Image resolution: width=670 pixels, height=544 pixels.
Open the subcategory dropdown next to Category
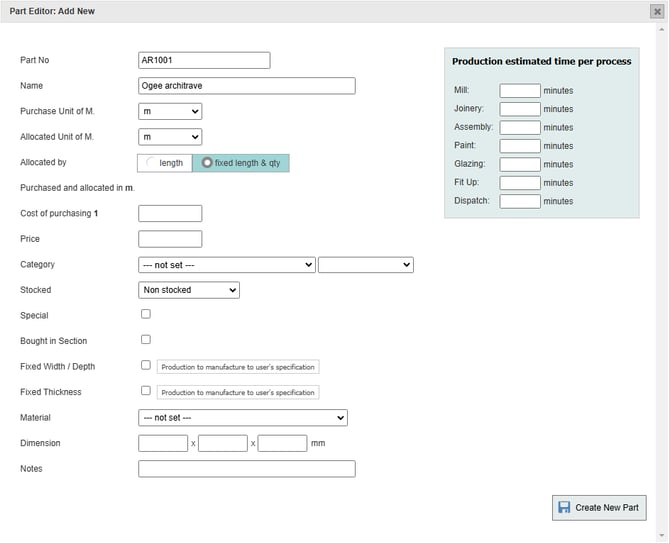pos(365,265)
